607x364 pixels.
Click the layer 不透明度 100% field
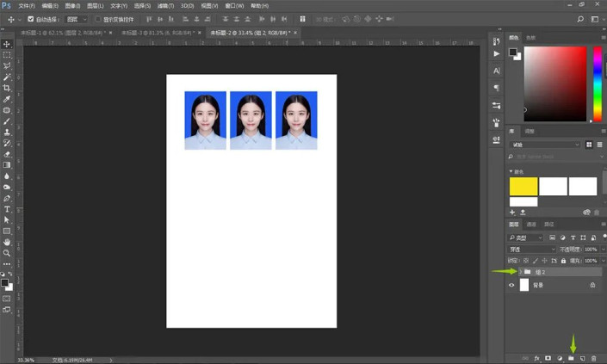click(591, 249)
